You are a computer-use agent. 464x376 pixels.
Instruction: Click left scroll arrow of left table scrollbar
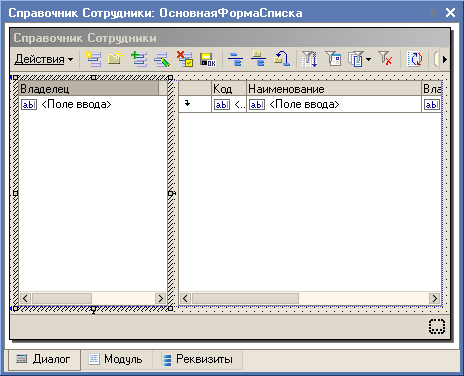pos(26,298)
